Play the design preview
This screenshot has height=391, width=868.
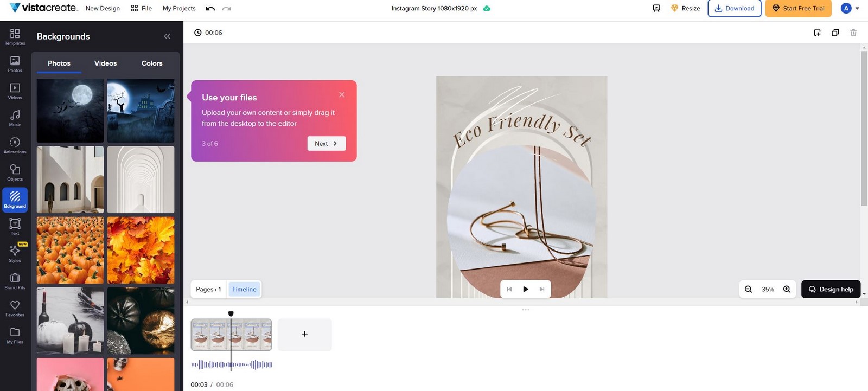525,289
